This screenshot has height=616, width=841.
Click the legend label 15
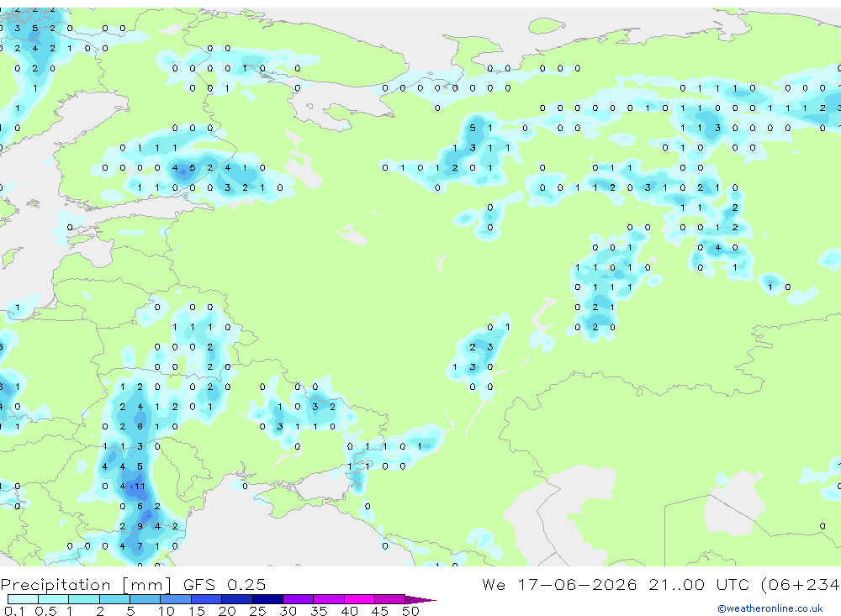coord(197,611)
